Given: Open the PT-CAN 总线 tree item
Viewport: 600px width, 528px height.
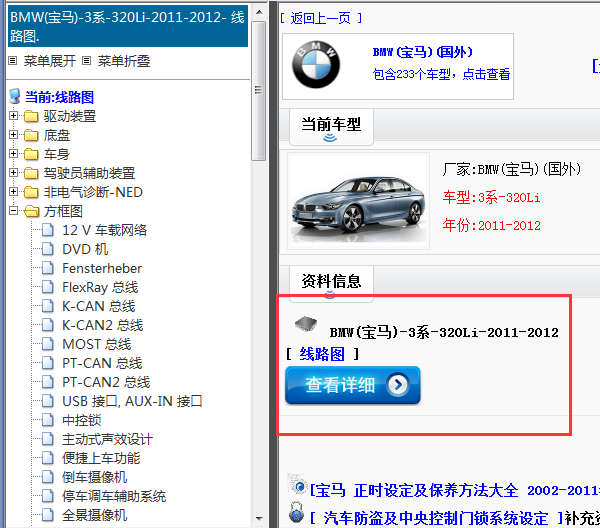Looking at the screenshot, I should coord(102,363).
